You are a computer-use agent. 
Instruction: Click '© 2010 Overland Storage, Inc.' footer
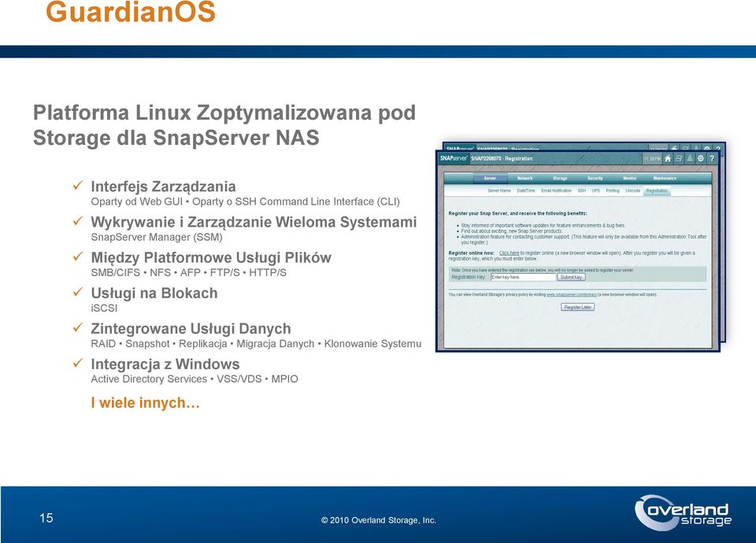(x=379, y=520)
